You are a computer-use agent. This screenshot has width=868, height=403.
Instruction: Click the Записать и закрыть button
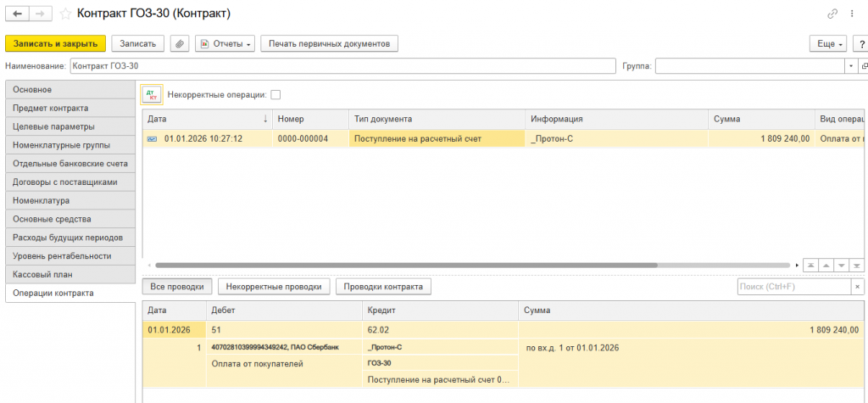click(x=55, y=43)
